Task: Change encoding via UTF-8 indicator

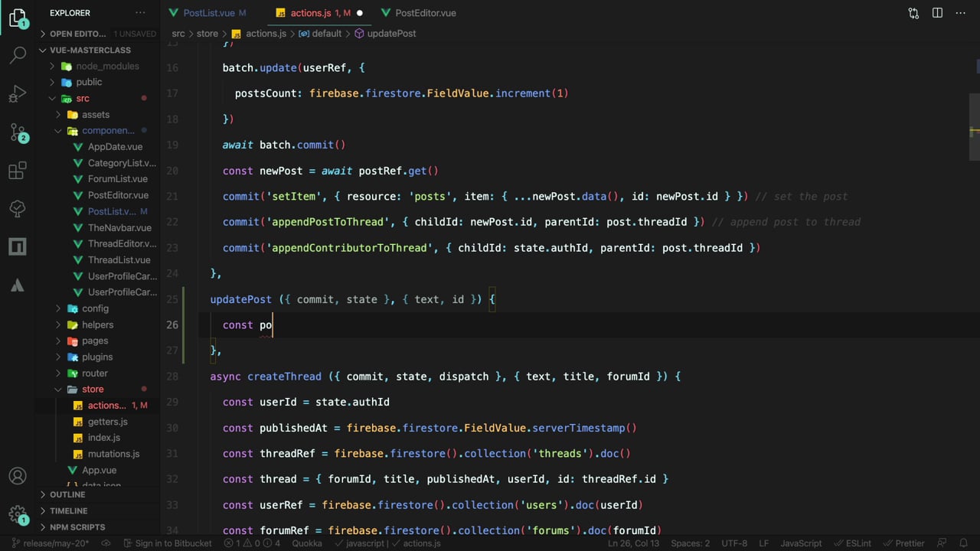Action: click(734, 543)
